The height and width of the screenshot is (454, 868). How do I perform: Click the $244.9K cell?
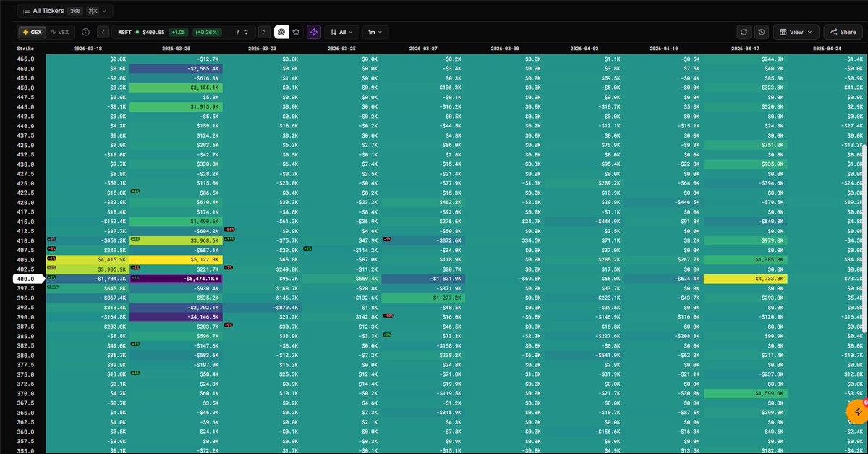[x=746, y=59]
